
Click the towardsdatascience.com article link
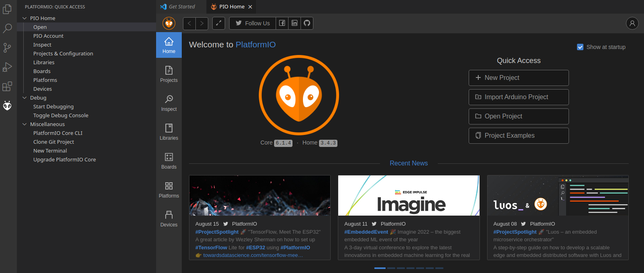tap(253, 255)
